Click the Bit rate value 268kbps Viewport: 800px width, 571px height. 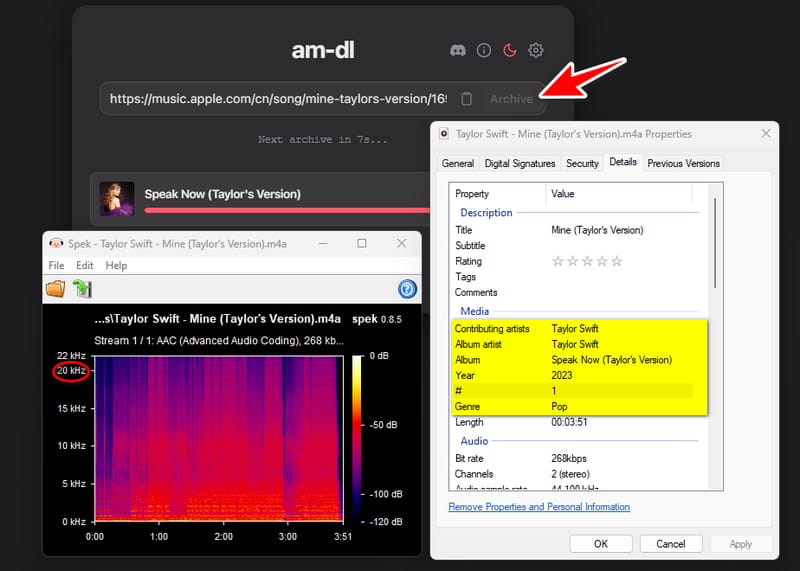[x=569, y=458]
